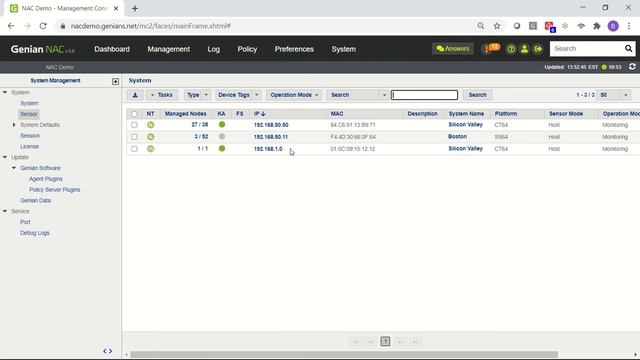The height and width of the screenshot is (360, 640).
Task: Click last page pagination arrow
Action: 415,342
